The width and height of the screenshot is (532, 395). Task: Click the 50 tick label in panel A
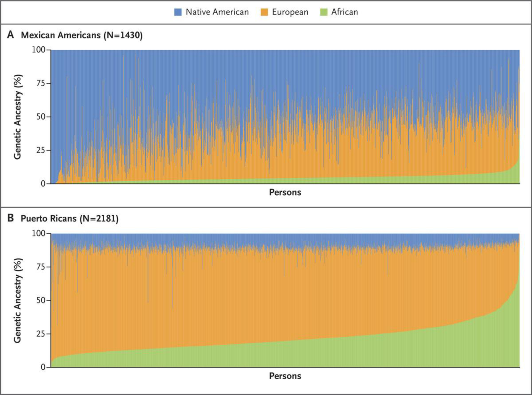point(41,117)
